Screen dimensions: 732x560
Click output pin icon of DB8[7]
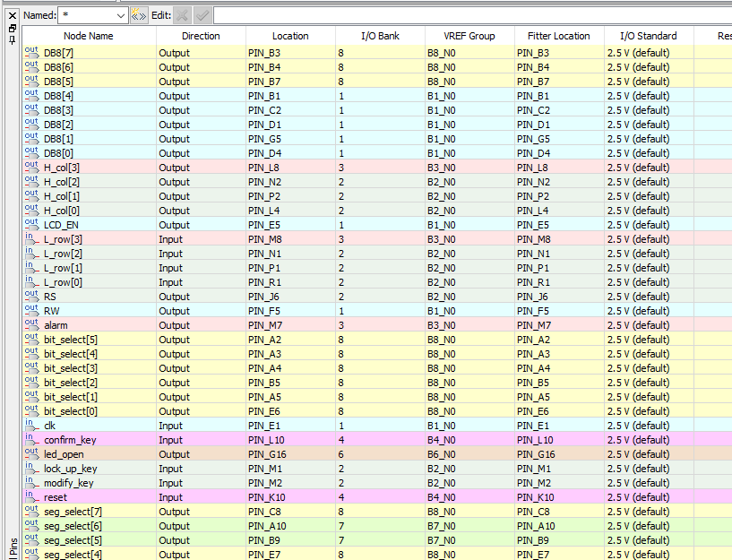point(31,52)
